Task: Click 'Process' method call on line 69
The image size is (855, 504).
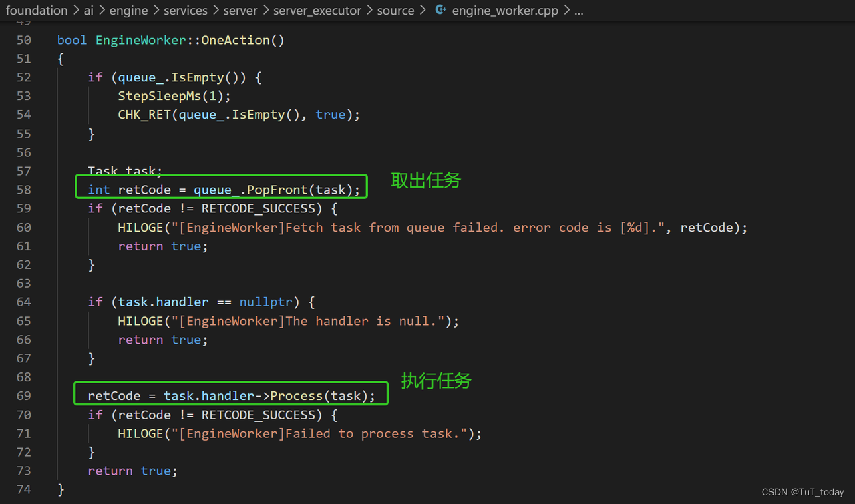Action: [296, 396]
